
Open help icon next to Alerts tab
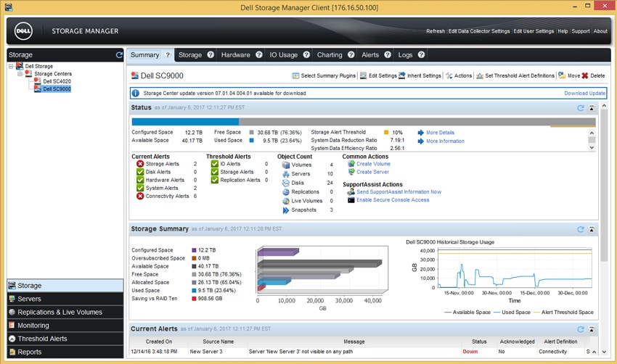(x=388, y=55)
